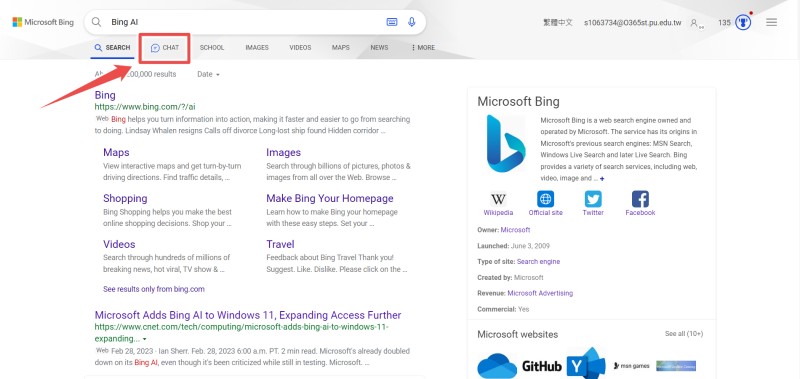800x379 pixels.
Task: Click the Owner: Microsoft link
Action: coord(515,230)
